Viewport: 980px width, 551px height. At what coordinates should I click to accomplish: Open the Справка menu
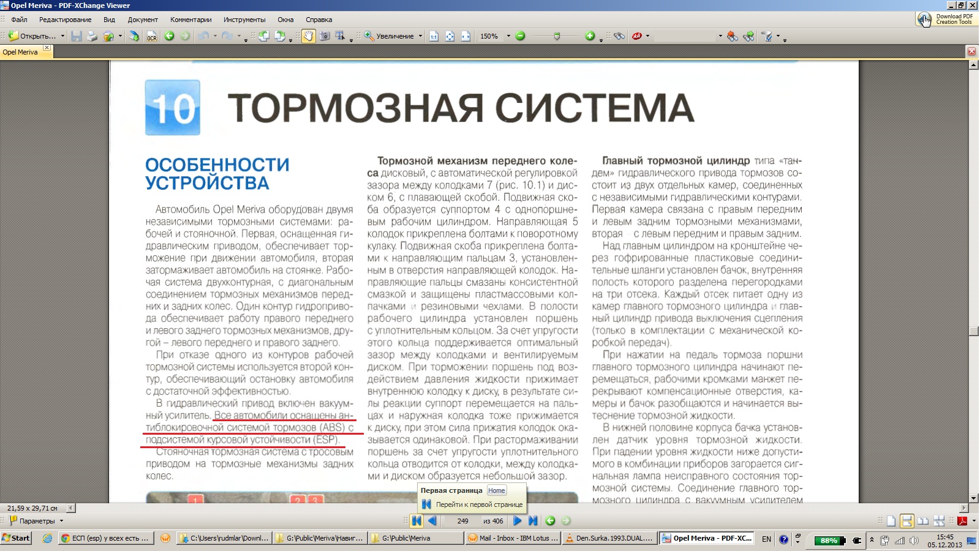pyautogui.click(x=318, y=20)
